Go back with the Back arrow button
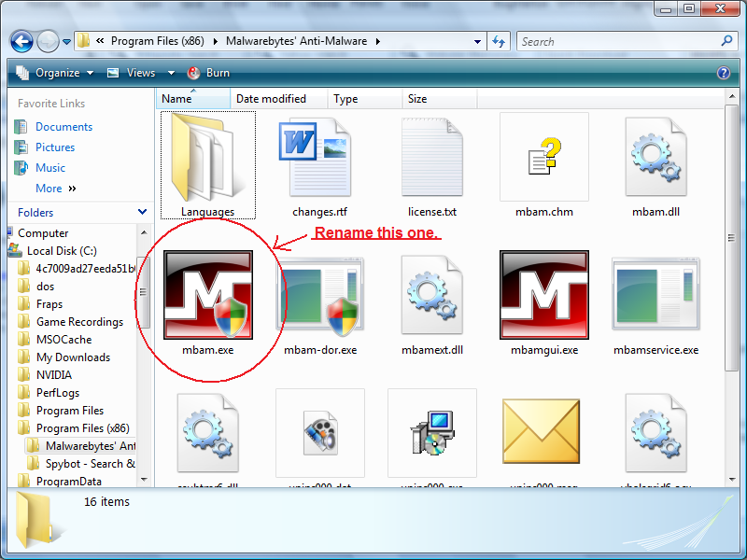 (x=21, y=41)
